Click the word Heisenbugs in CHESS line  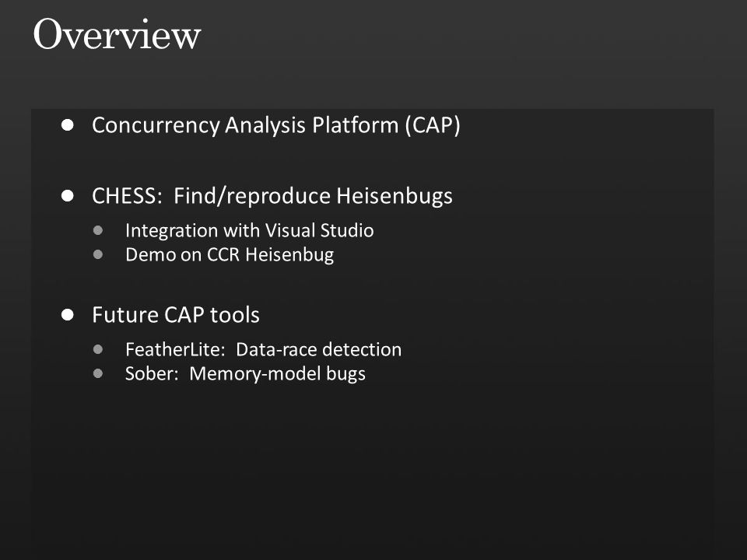coord(395,196)
